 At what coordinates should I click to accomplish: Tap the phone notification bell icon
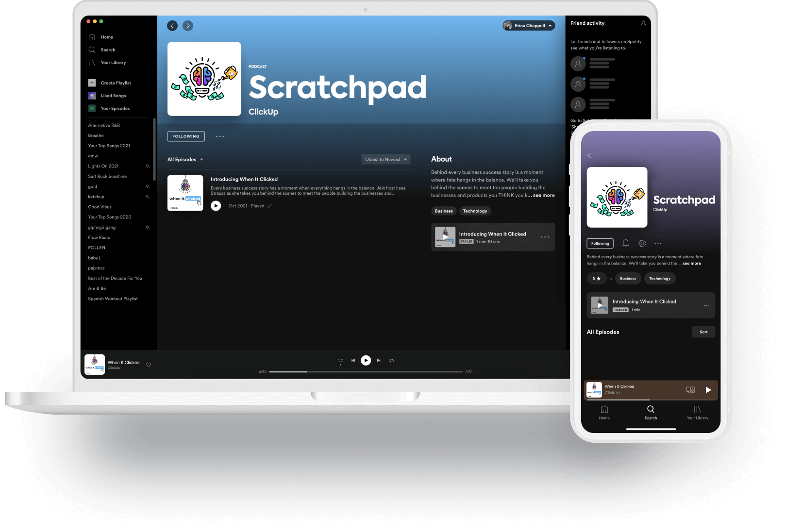pos(626,243)
